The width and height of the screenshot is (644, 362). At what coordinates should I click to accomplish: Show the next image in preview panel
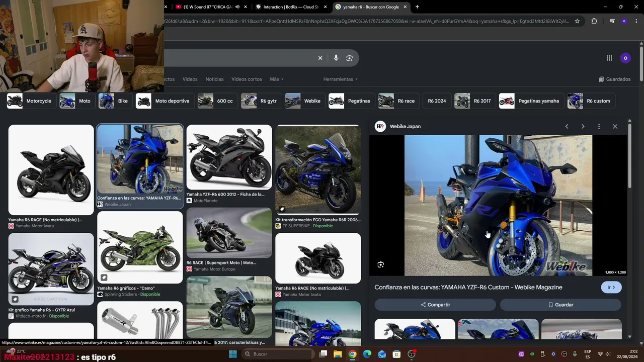pyautogui.click(x=583, y=126)
